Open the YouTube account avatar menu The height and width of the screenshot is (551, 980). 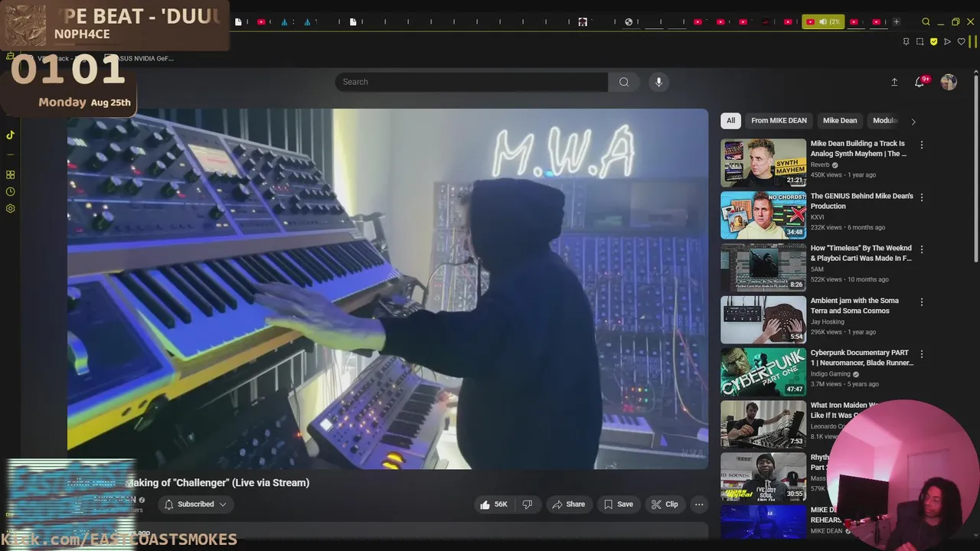click(x=949, y=82)
